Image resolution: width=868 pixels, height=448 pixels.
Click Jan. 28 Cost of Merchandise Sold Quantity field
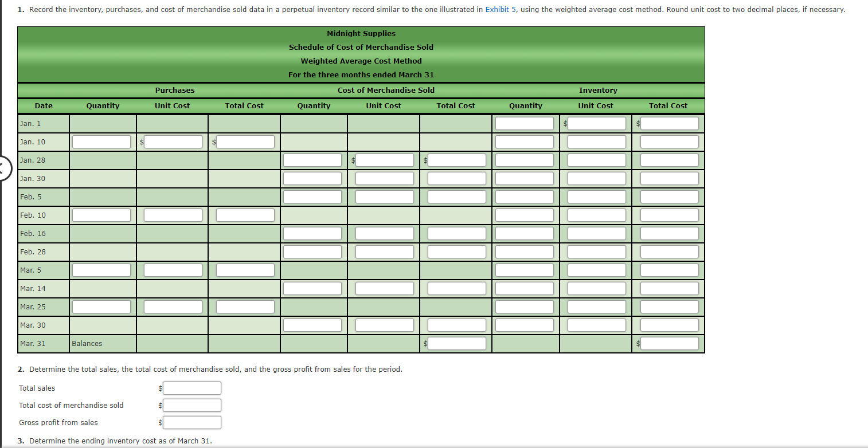coord(312,160)
